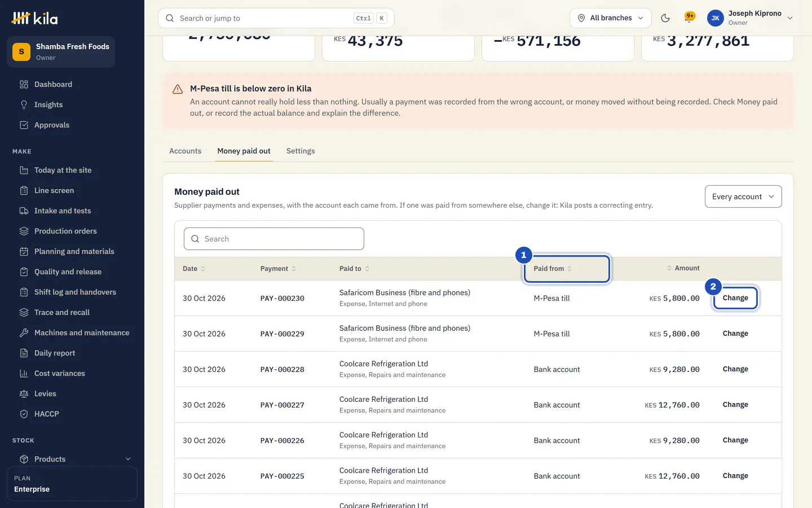Screen dimensions: 812x508
Task: Select the Money paid out tab
Action: (x=244, y=151)
